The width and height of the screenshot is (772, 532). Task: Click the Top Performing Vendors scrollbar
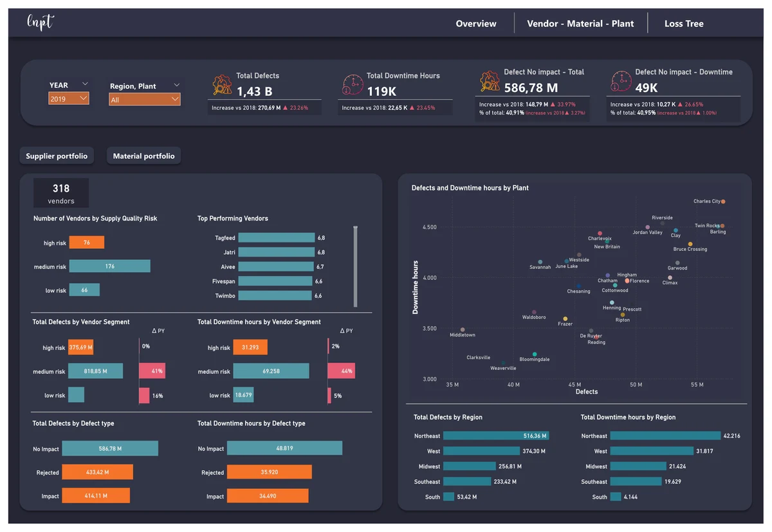coord(354,266)
